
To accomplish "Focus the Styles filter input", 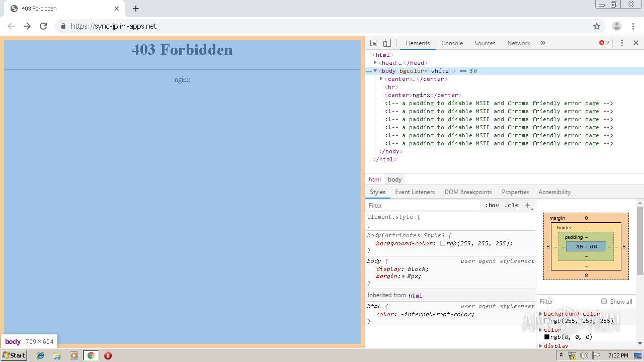I will point(424,206).
